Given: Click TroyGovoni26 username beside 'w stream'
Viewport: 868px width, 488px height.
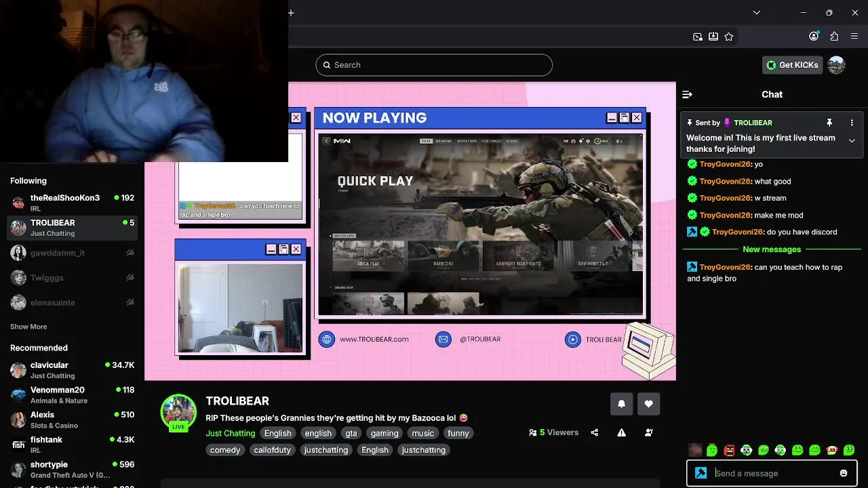Looking at the screenshot, I should click(x=725, y=198).
